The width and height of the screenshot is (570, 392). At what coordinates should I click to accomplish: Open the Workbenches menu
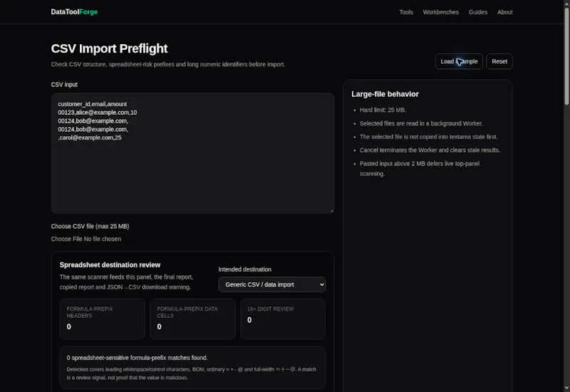click(x=440, y=12)
